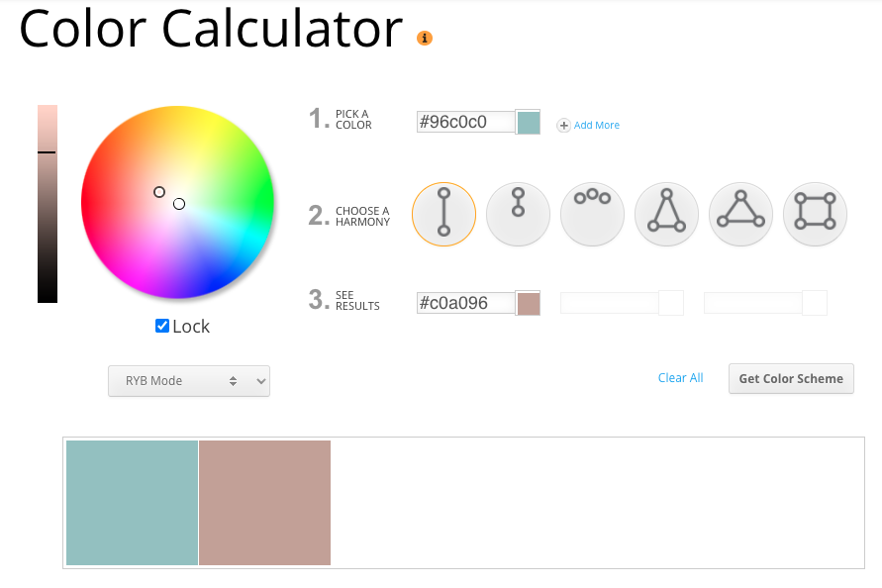
Task: Select the tetradic square harmony icon
Action: coord(815,215)
